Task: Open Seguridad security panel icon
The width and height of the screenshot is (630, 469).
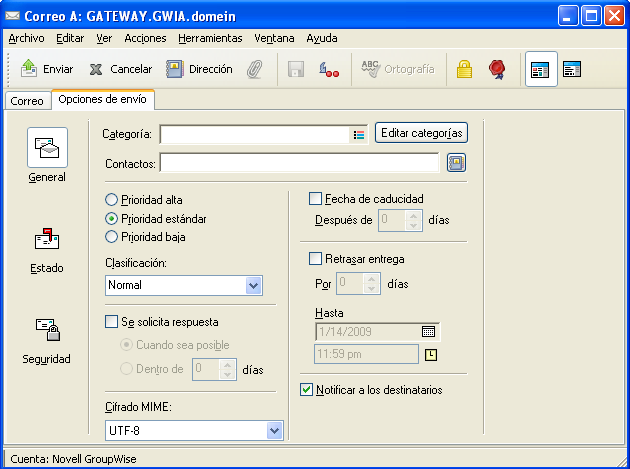Action: click(x=47, y=330)
